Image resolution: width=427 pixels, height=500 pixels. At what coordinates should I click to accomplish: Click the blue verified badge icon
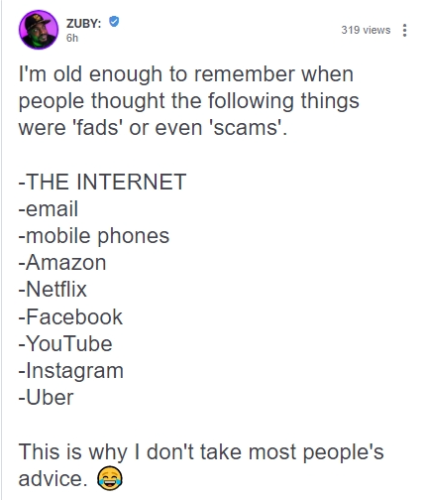[x=114, y=22]
